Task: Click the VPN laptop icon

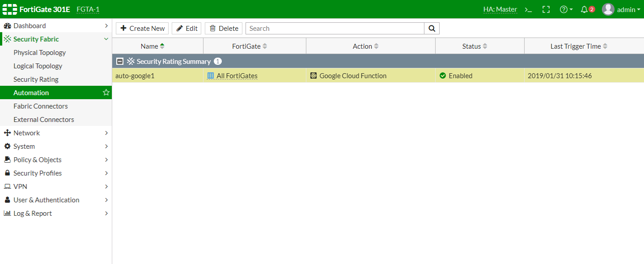Action: click(x=7, y=186)
